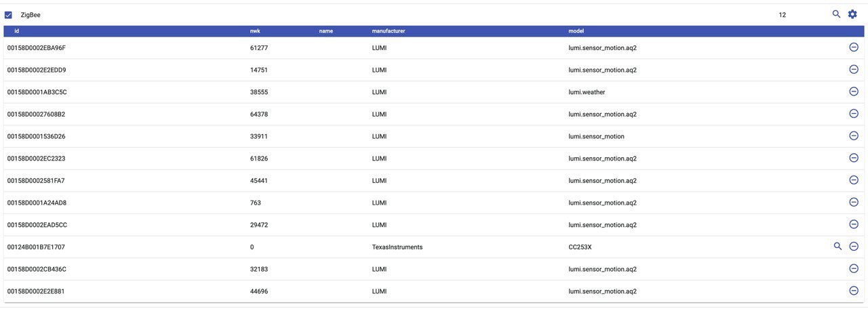Select id 00158D0002E2EDD9 cell
The height and width of the screenshot is (311, 868).
tap(37, 70)
